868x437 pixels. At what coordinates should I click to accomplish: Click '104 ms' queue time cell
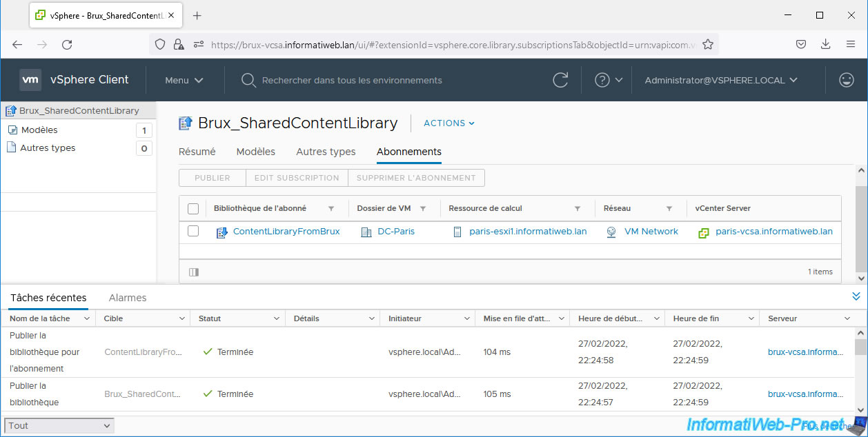click(x=497, y=352)
